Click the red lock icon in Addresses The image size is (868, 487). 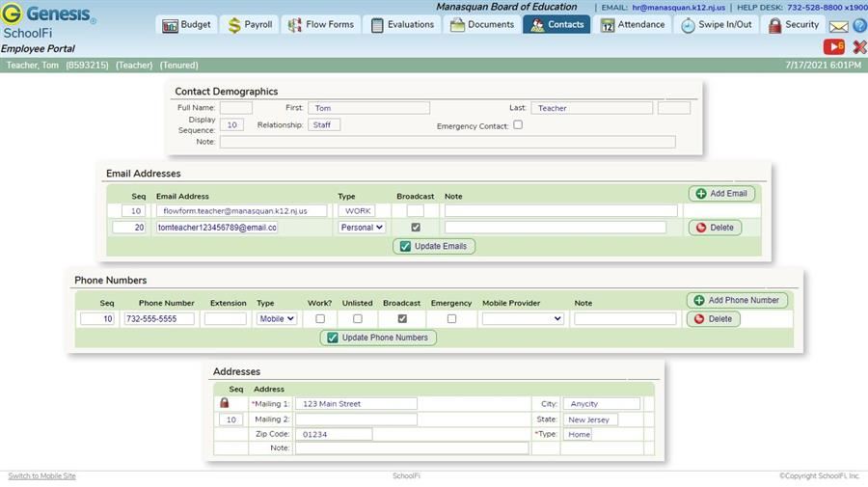pos(224,403)
